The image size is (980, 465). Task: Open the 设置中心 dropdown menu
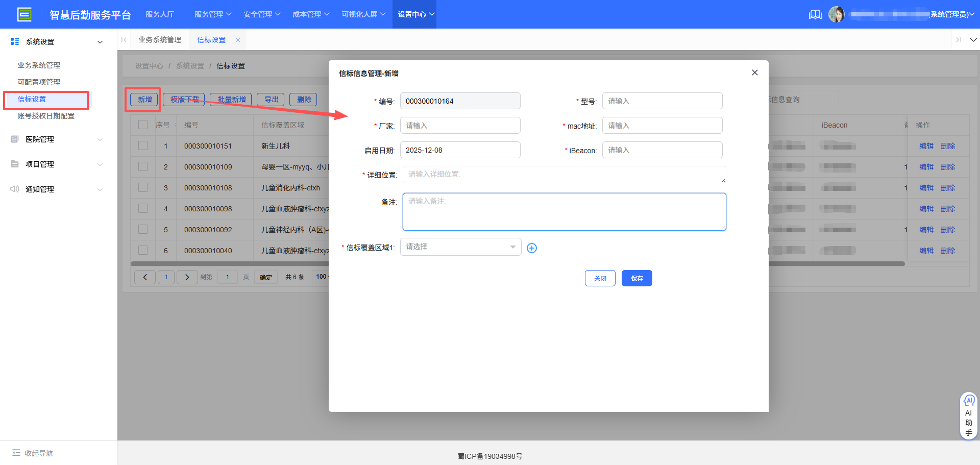click(414, 14)
